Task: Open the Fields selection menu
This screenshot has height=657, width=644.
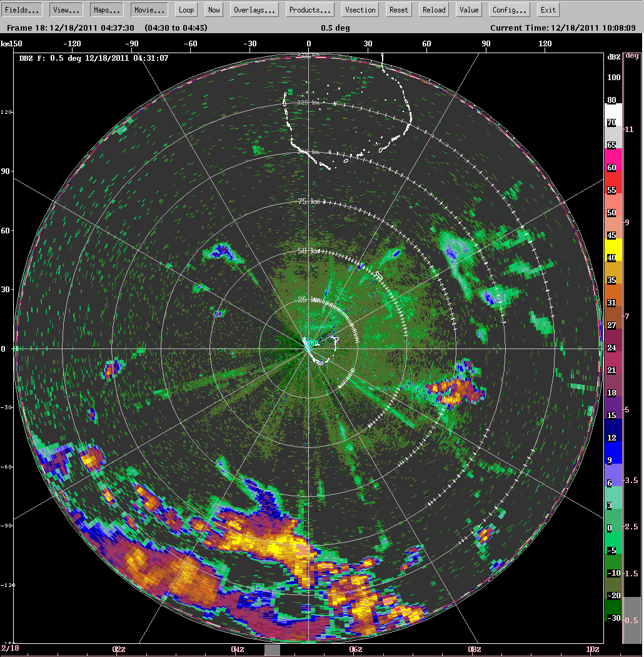Action: click(21, 9)
